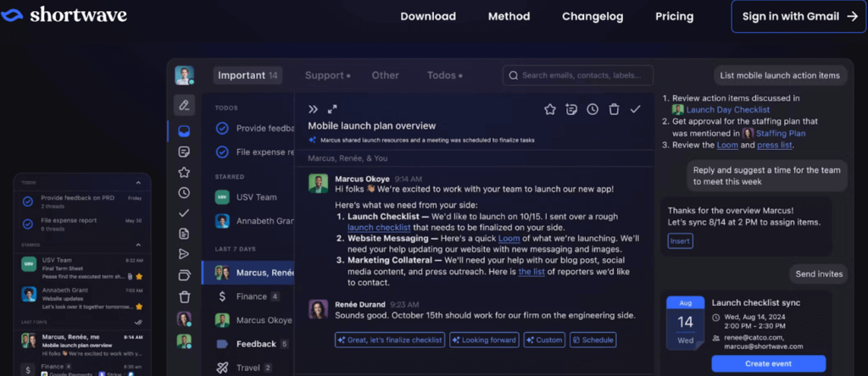Image resolution: width=868 pixels, height=376 pixels.
Task: Click the Custom reply button
Action: [544, 340]
